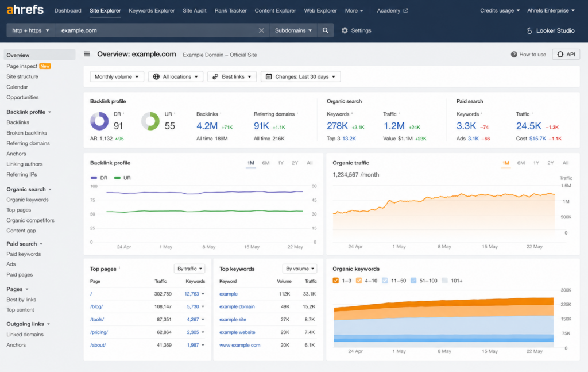Open Linked domains report
Screen dimensions: 588x372
25,335
